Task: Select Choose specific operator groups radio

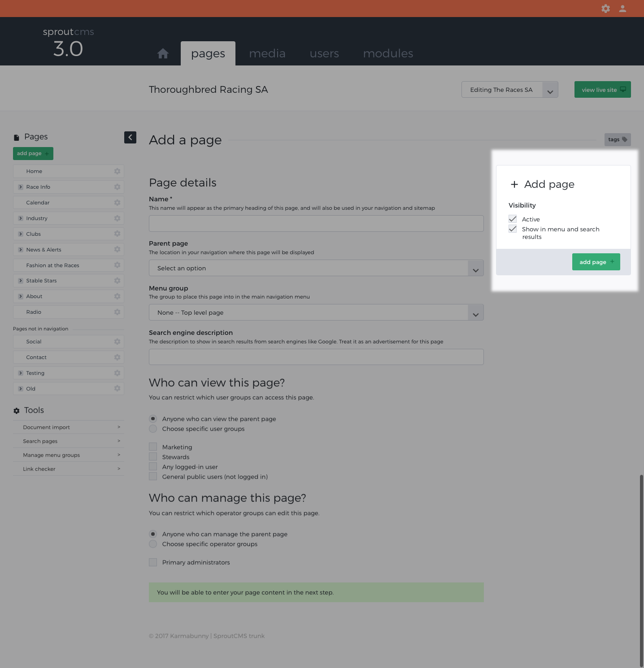Action: (x=153, y=544)
